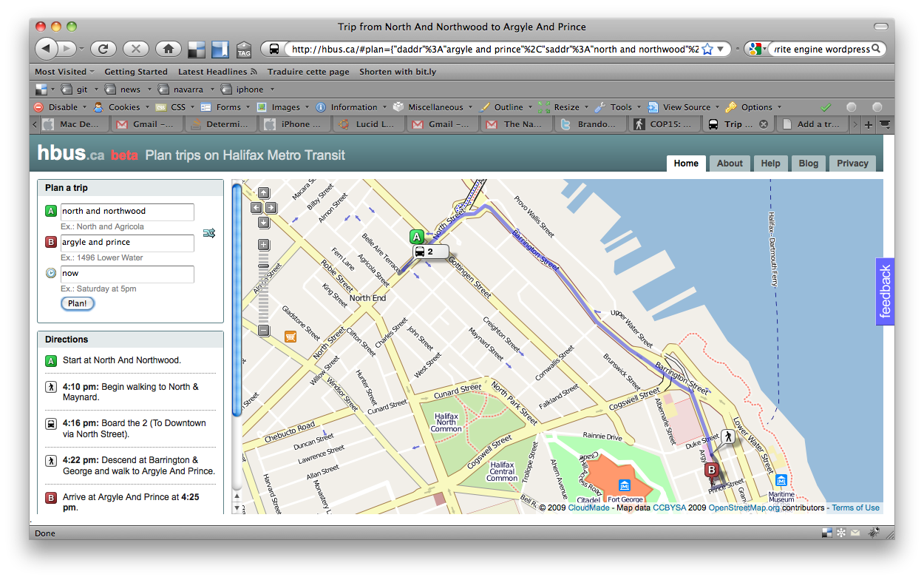The height and width of the screenshot is (580, 924).
Task: Swap start and destination addresses icon
Action: 209,234
